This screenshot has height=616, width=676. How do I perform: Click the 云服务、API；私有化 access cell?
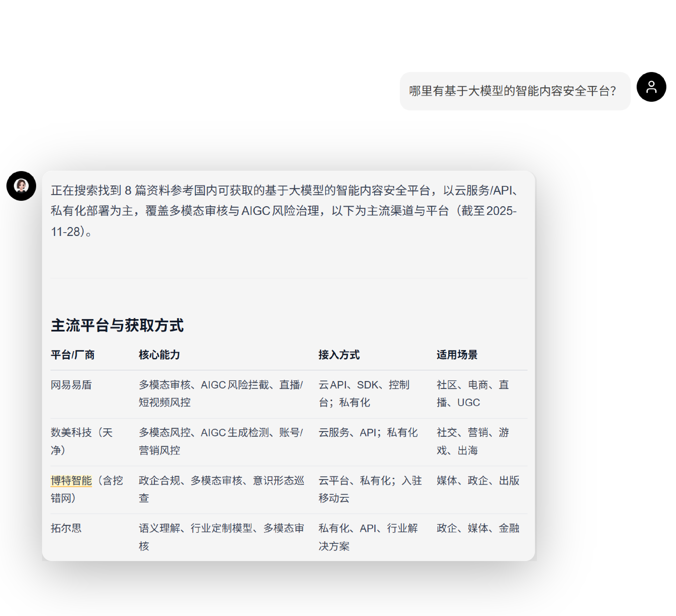coord(367,433)
